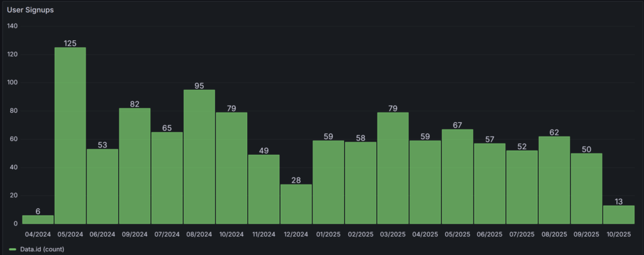Click the green Data.id legend color swatch

pos(11,249)
